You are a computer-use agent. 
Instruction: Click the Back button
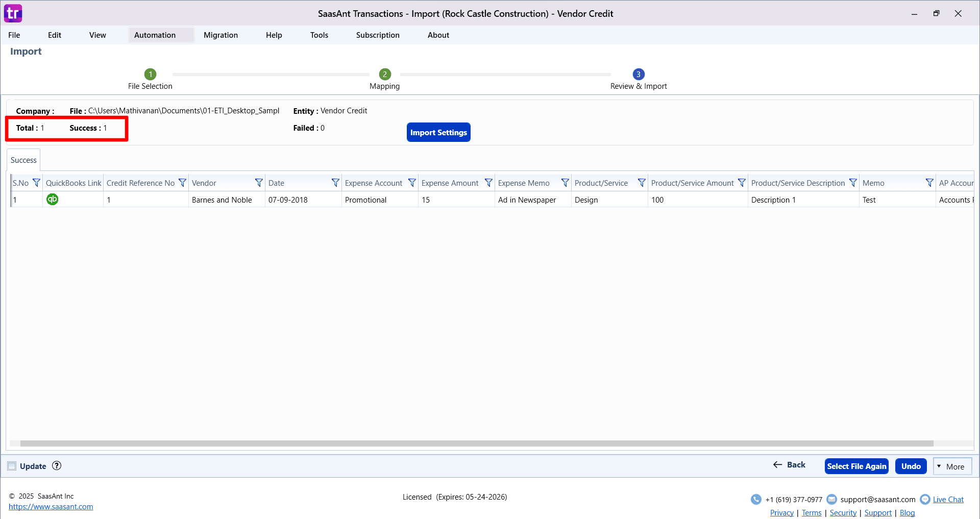tap(789, 464)
